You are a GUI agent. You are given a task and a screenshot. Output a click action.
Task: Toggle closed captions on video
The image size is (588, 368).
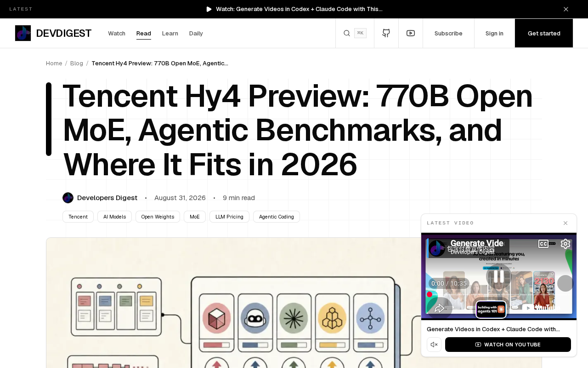[543, 244]
